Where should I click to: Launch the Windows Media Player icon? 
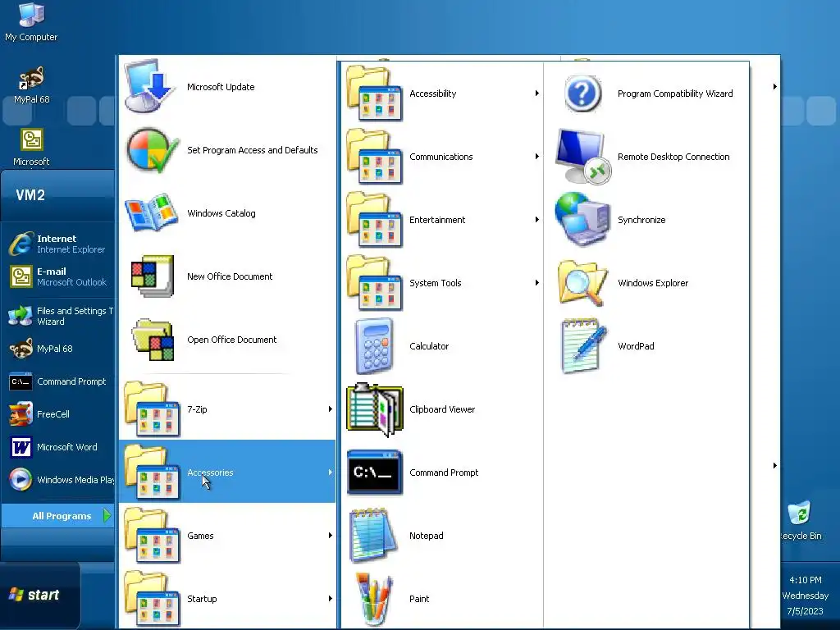coord(21,479)
